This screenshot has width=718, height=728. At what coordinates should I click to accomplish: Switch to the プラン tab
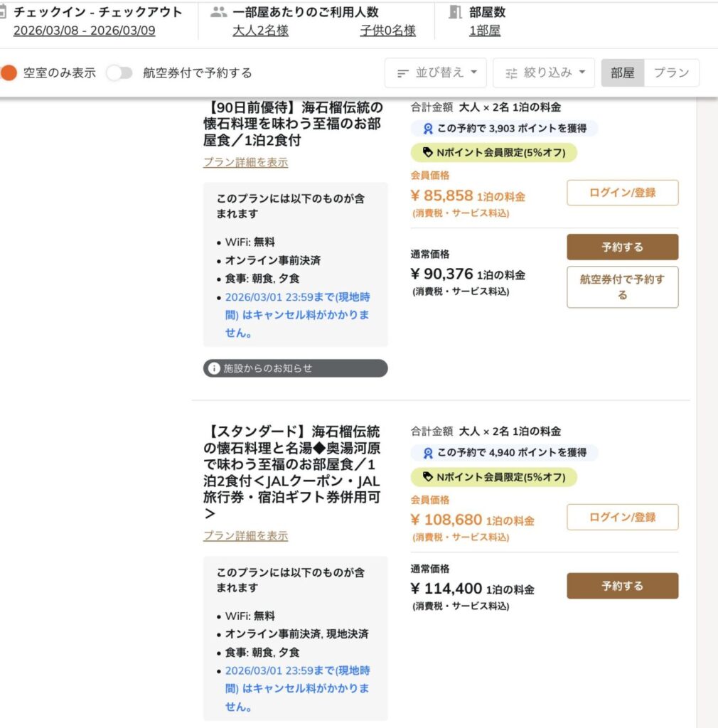(671, 73)
